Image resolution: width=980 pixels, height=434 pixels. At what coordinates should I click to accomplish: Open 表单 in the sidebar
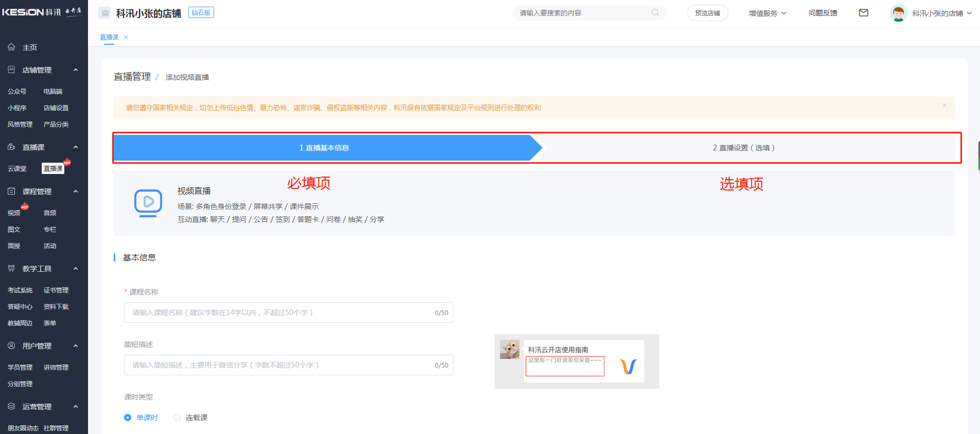50,323
